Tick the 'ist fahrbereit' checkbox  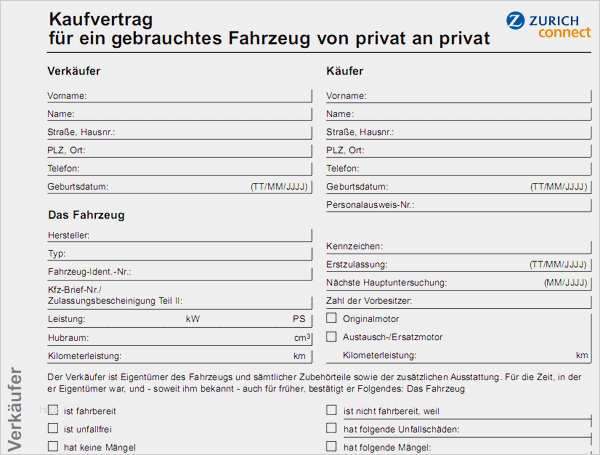click(53, 410)
